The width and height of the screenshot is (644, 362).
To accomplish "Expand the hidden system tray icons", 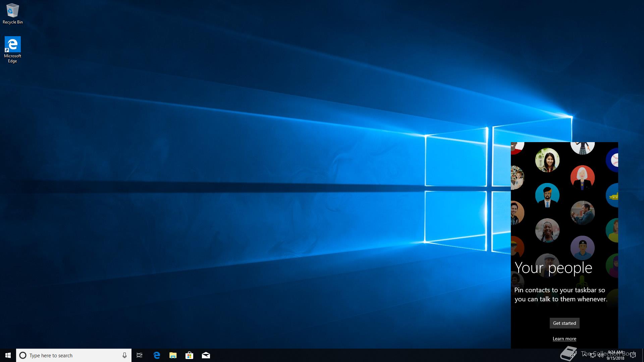I will (x=585, y=355).
